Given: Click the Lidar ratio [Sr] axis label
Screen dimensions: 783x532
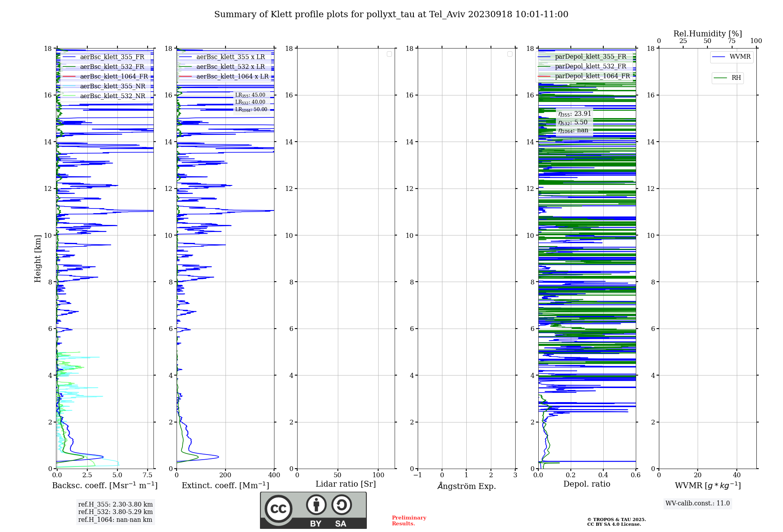Looking at the screenshot, I should pyautogui.click(x=346, y=484).
